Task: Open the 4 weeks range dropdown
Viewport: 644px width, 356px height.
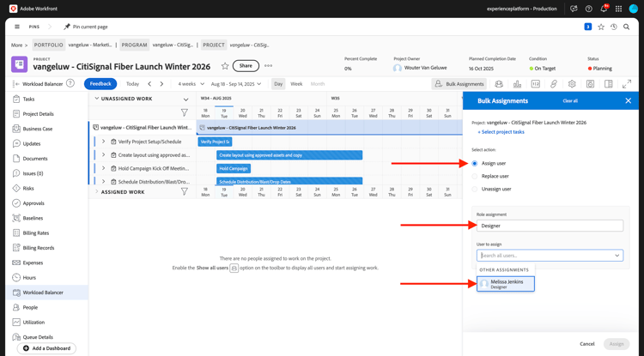Action: pos(191,84)
